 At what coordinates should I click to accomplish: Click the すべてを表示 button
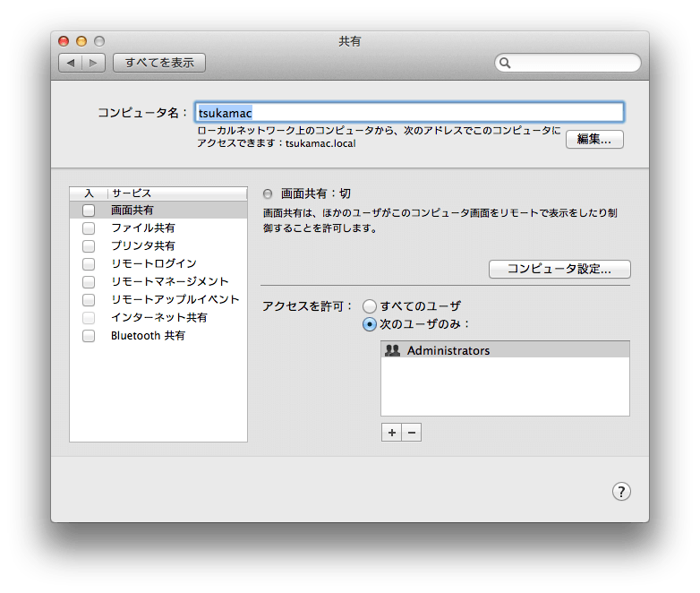click(159, 63)
